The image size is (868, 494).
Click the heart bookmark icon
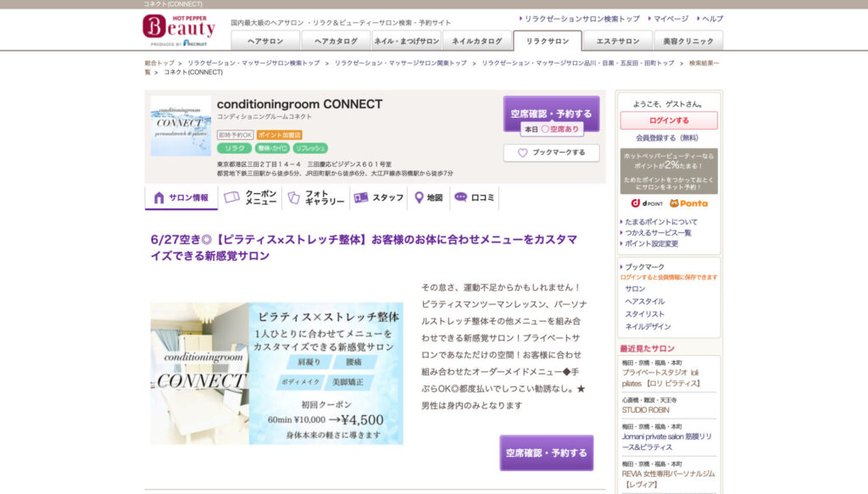[522, 153]
